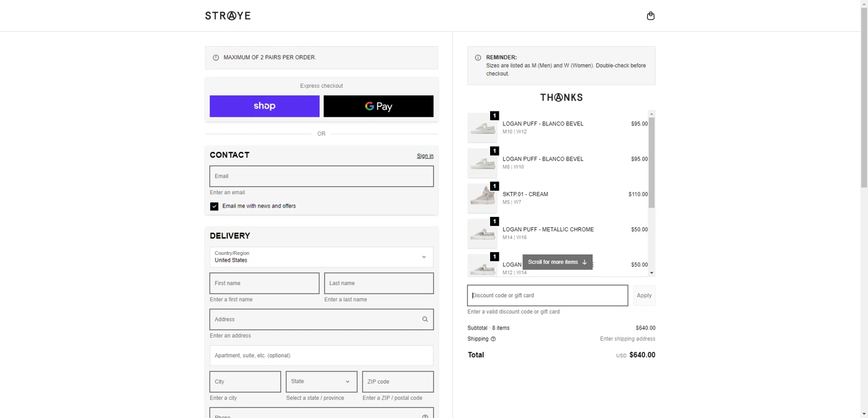Click the order items list scrollbar thumb
Viewport: 868px width, 418px height.
tap(652, 162)
